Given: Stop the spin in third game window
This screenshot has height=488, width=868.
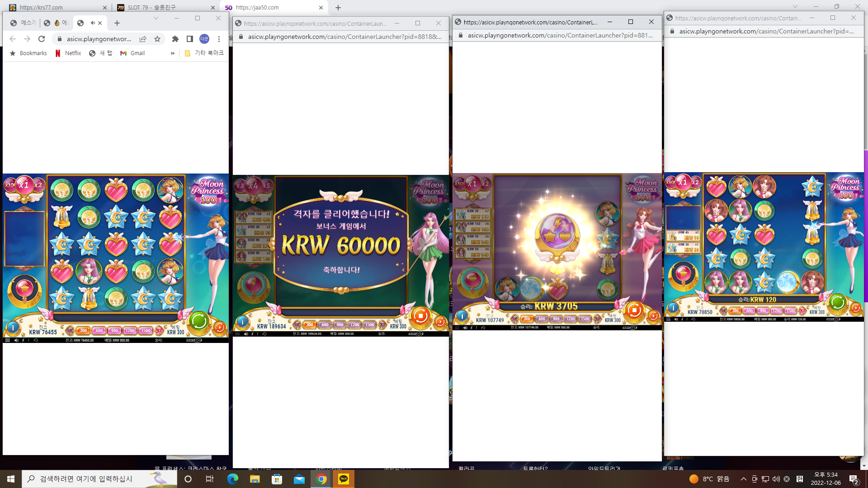Looking at the screenshot, I should (x=634, y=310).
